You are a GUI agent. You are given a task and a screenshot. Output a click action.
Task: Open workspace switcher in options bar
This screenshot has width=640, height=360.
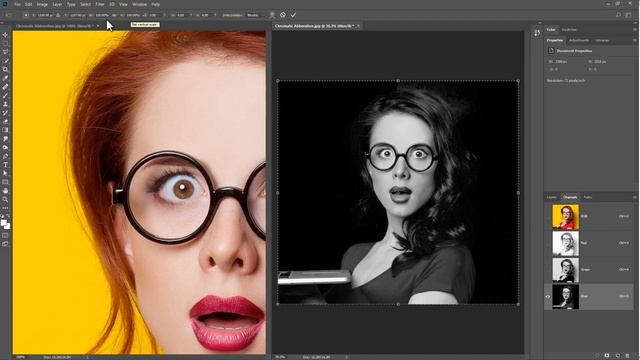[x=629, y=15]
